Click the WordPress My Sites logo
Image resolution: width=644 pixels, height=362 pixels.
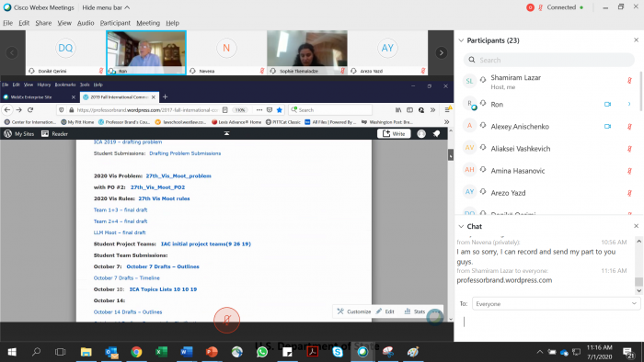[x=7, y=133]
